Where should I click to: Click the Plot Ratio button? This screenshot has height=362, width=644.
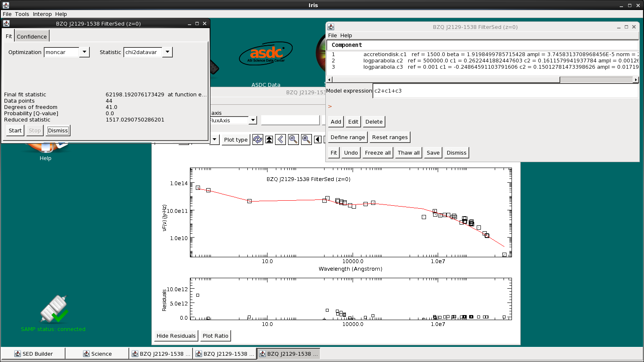click(x=216, y=336)
